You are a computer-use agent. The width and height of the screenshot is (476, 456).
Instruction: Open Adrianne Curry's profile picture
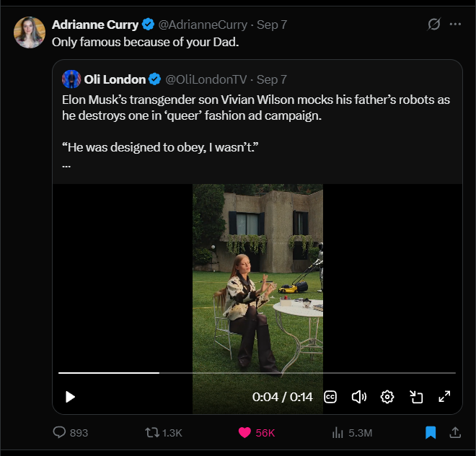tap(30, 32)
